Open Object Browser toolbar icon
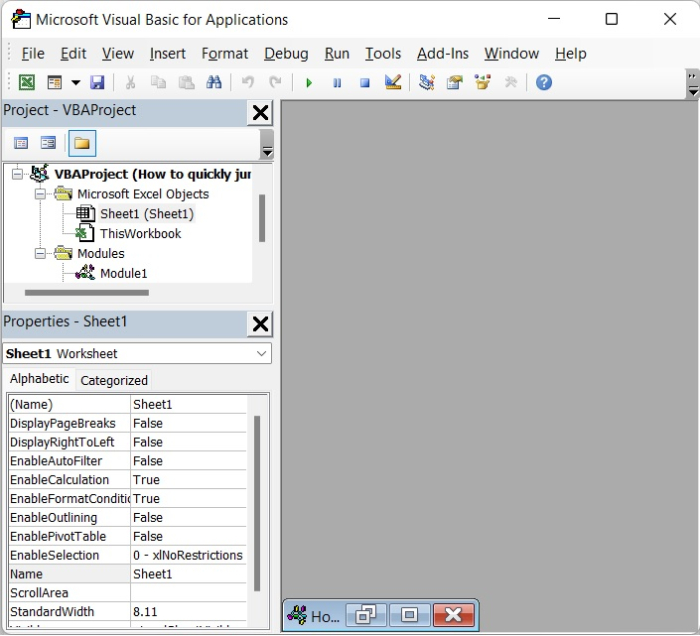This screenshot has height=636, width=700. (x=483, y=83)
